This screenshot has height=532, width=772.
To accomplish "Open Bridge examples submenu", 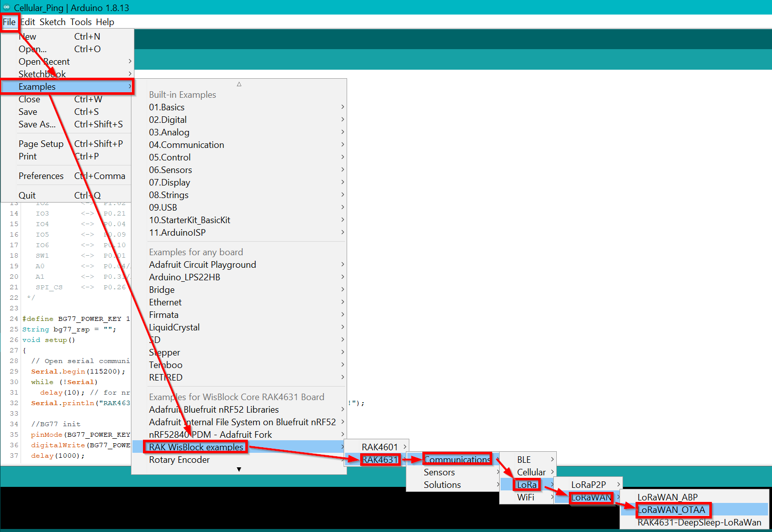I will pyautogui.click(x=239, y=290).
